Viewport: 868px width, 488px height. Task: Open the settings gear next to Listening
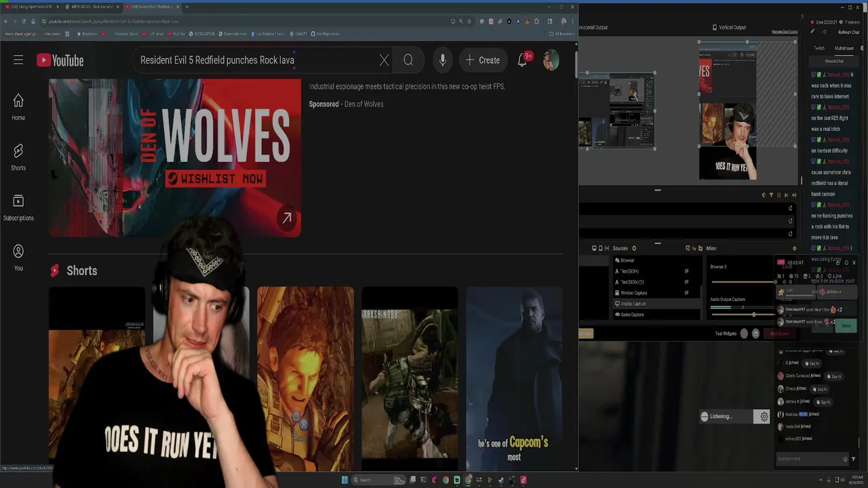pos(764,417)
